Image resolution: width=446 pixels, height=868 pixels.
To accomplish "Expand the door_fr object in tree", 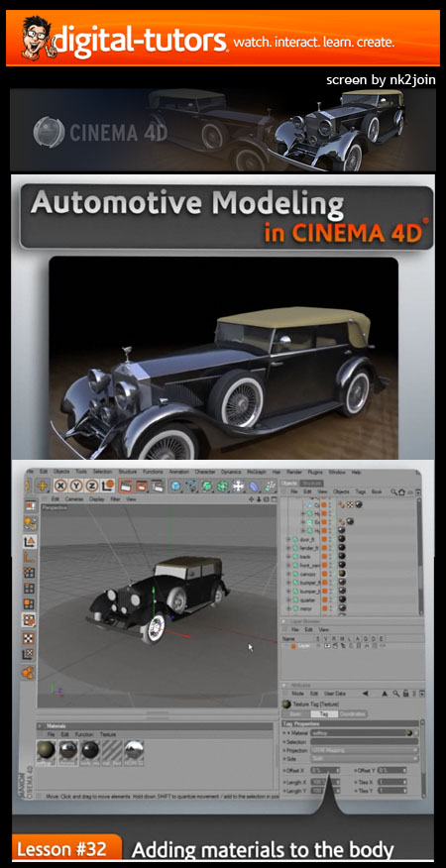I will pos(288,539).
